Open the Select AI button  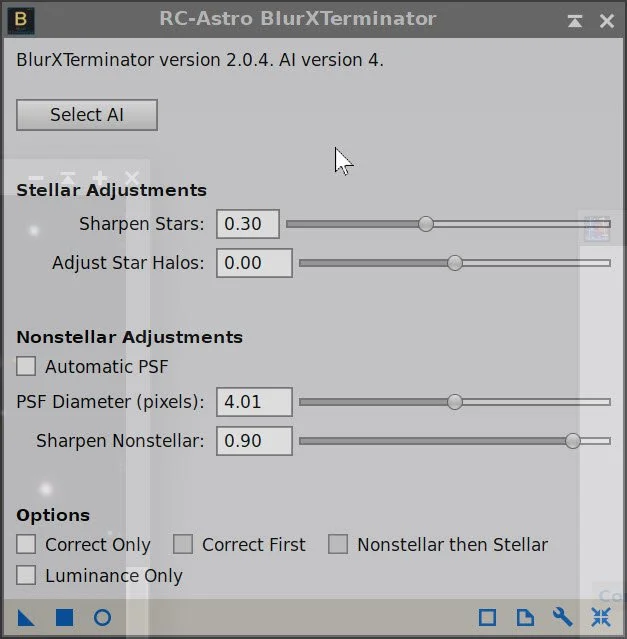[87, 115]
